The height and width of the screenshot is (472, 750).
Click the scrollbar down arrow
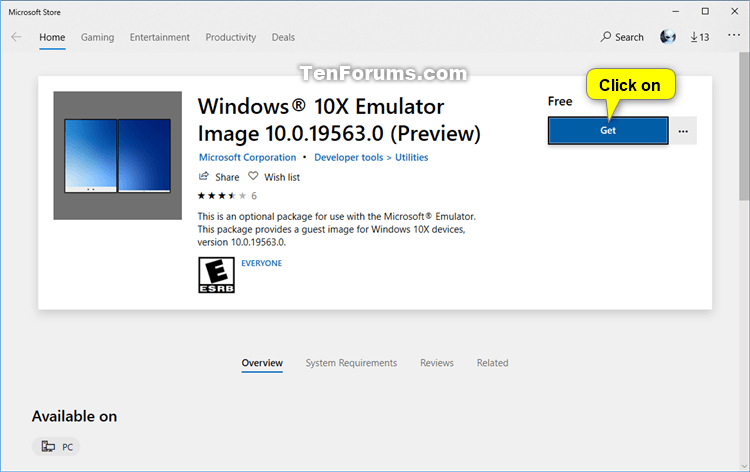(x=744, y=466)
